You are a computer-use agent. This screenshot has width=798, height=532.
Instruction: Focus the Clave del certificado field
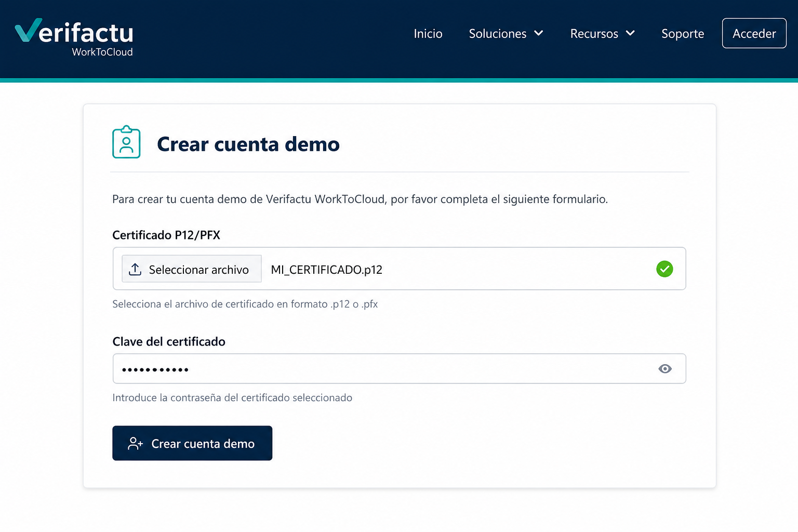point(399,369)
